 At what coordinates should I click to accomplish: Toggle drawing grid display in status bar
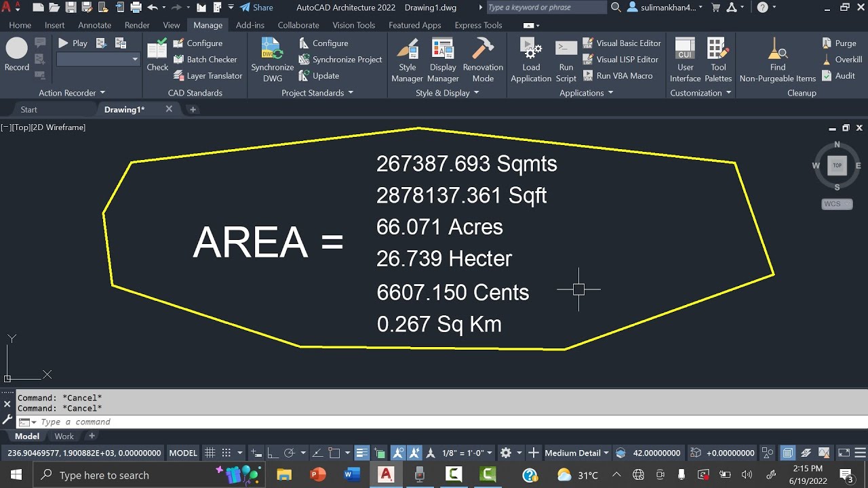point(210,453)
